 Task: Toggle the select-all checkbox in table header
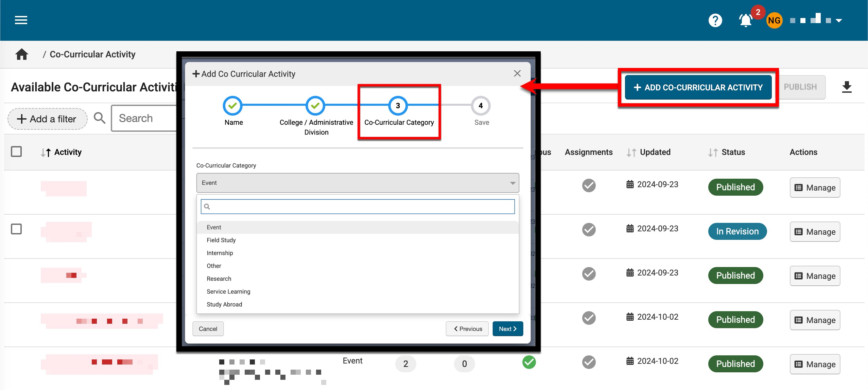16,152
